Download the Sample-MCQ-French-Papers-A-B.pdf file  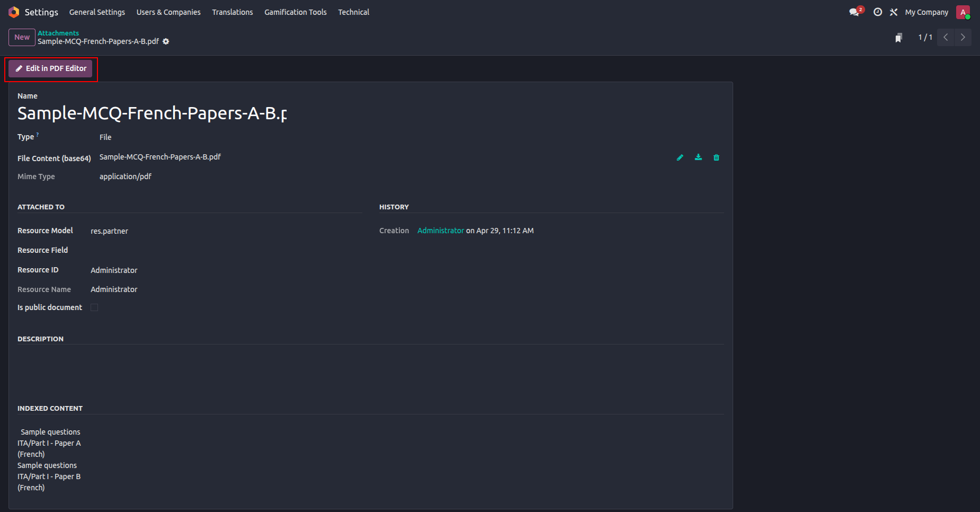[x=698, y=157]
